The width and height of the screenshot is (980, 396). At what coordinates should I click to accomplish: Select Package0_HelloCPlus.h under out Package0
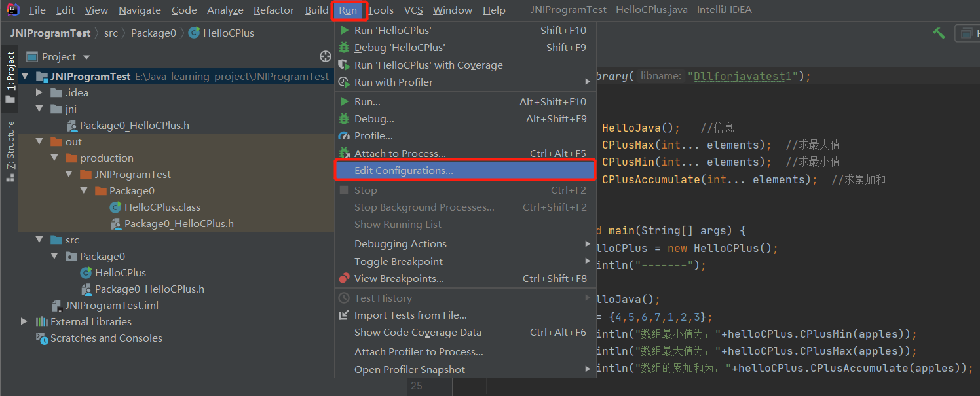click(x=179, y=223)
